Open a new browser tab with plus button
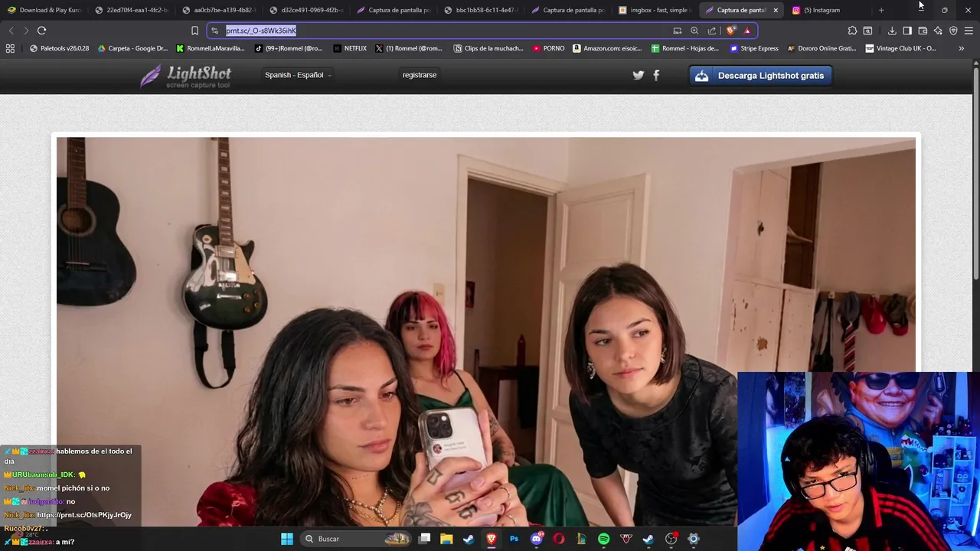The image size is (980, 551). tap(881, 10)
